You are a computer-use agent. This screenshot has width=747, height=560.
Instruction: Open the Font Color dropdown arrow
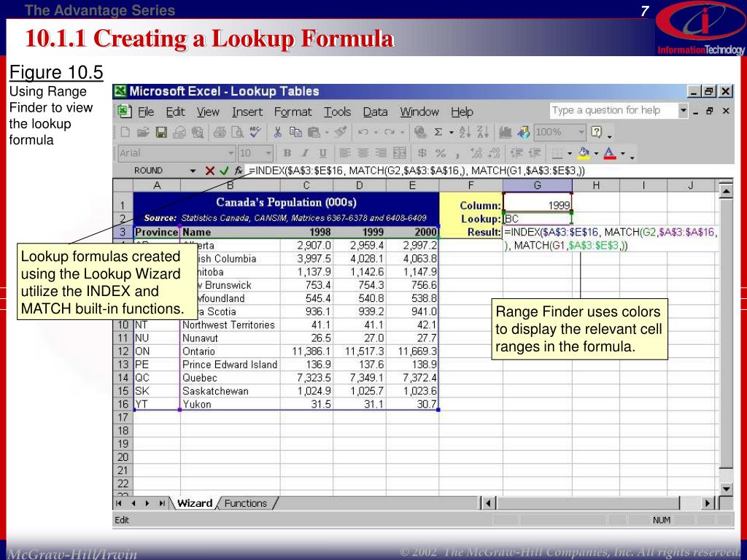(x=623, y=153)
